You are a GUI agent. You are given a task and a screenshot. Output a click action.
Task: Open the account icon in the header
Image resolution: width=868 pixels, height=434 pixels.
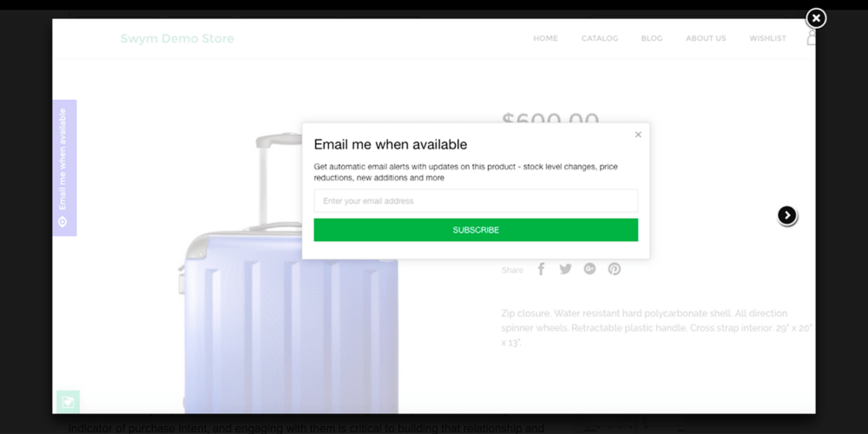tap(811, 38)
